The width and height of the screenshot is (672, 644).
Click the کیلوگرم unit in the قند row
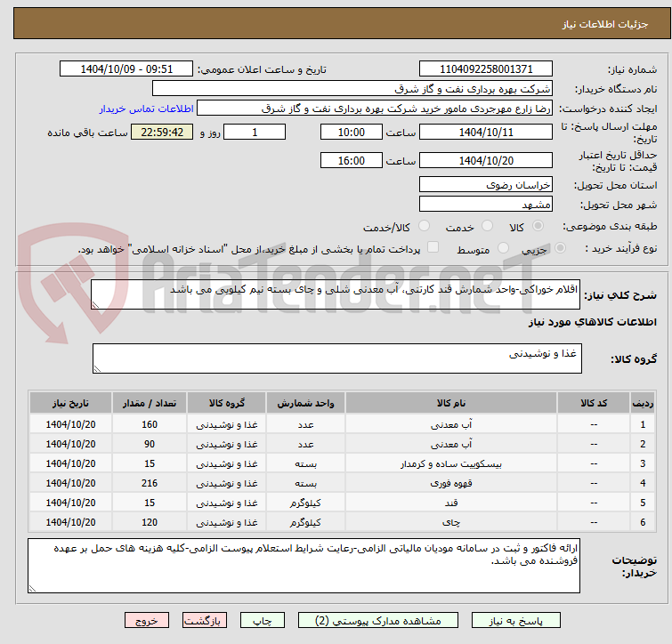(x=305, y=503)
